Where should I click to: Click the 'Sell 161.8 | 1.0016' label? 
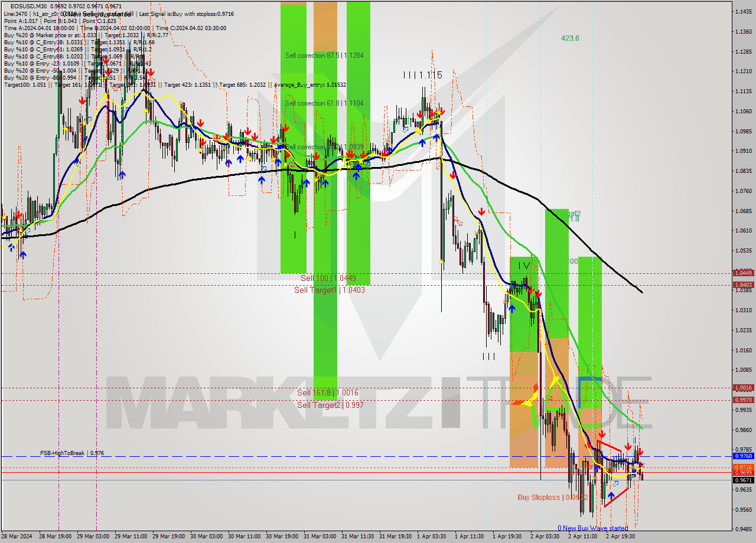tap(327, 392)
